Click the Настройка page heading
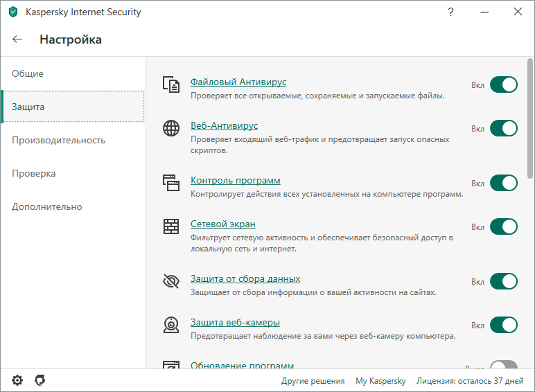The height and width of the screenshot is (392, 535). [x=71, y=39]
